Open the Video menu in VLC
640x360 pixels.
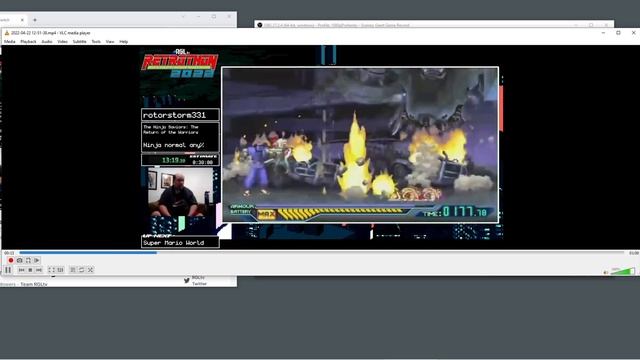coord(62,42)
